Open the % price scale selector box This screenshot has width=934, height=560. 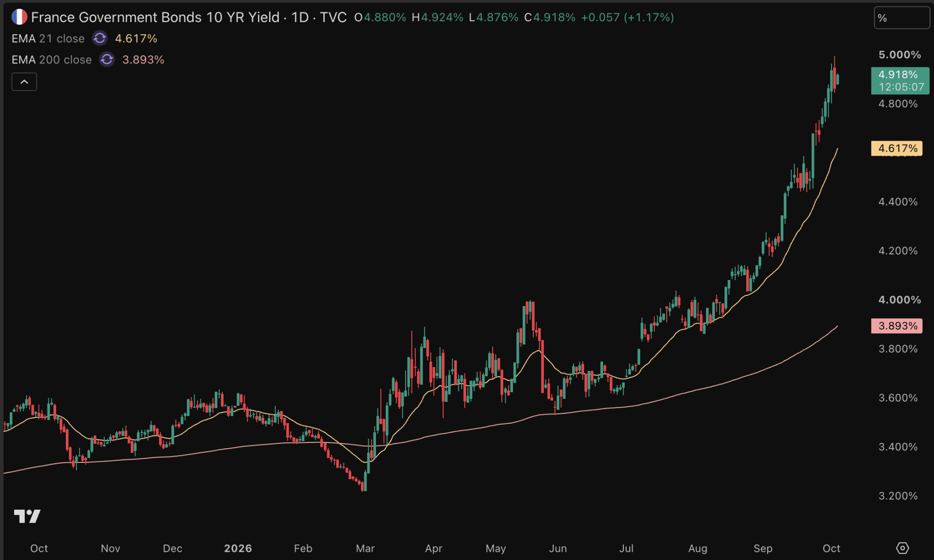click(901, 18)
